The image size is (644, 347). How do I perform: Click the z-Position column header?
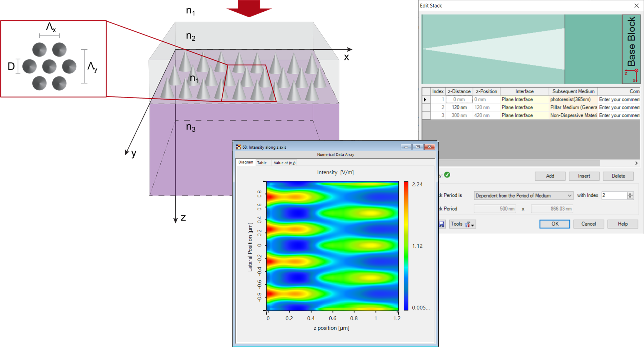coord(486,91)
